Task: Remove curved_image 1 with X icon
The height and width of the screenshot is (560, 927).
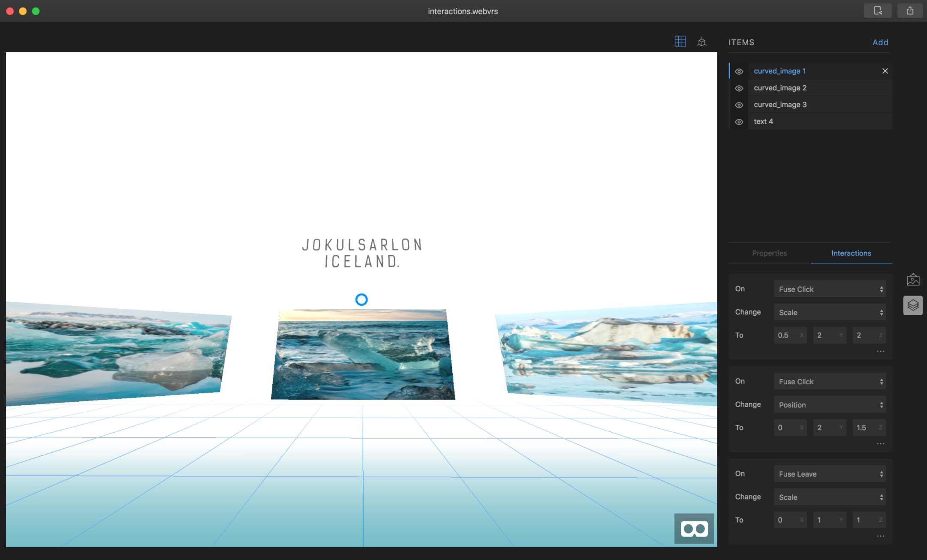Action: coord(885,71)
